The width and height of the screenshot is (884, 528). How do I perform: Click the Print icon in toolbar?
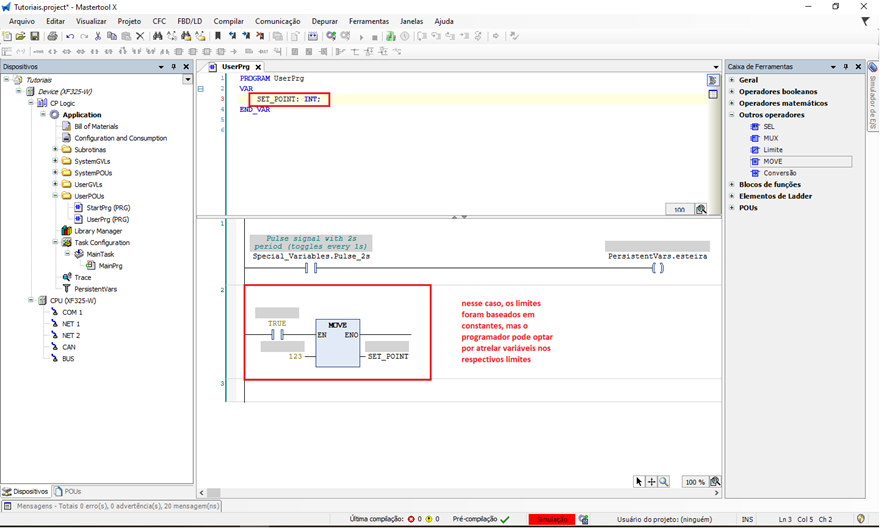click(x=52, y=36)
